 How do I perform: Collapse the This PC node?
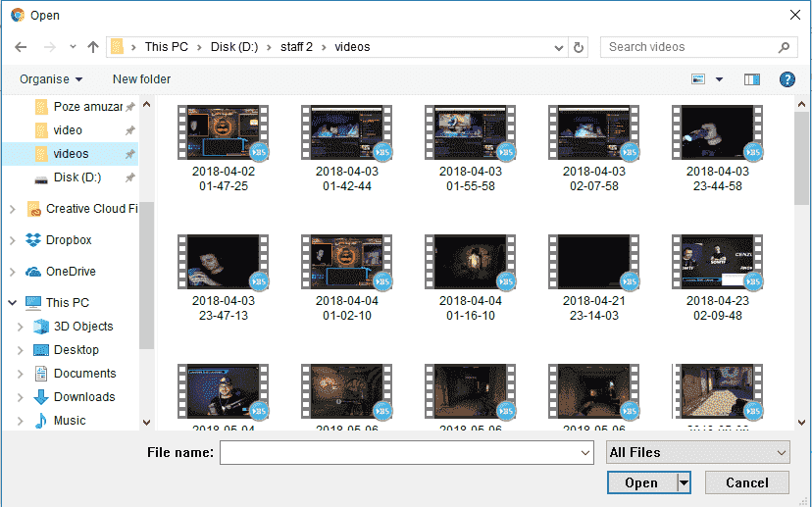(13, 303)
